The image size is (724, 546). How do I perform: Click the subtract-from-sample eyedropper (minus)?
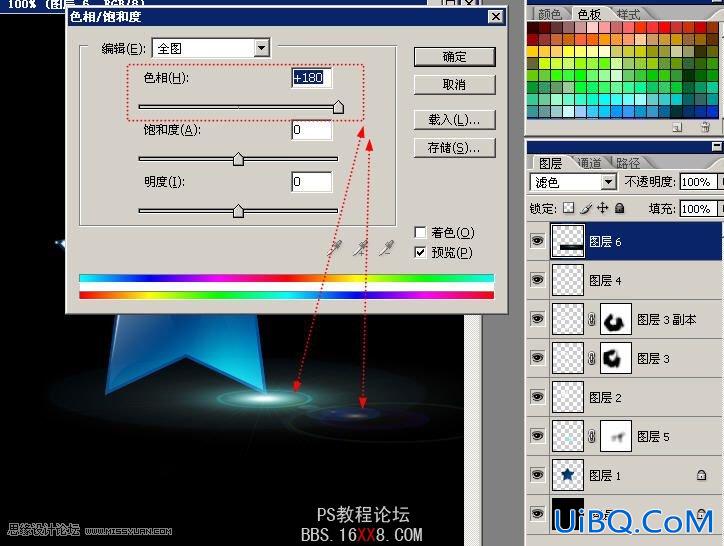(386, 248)
